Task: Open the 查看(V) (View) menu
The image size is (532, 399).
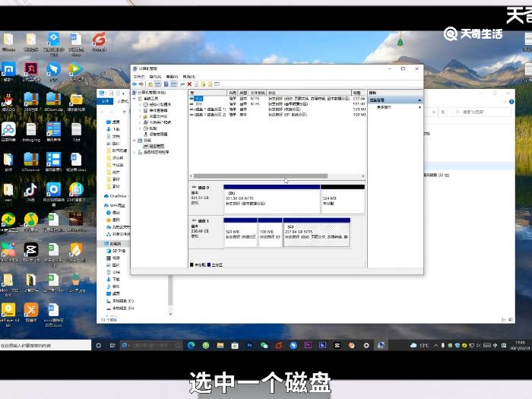Action: coord(173,77)
